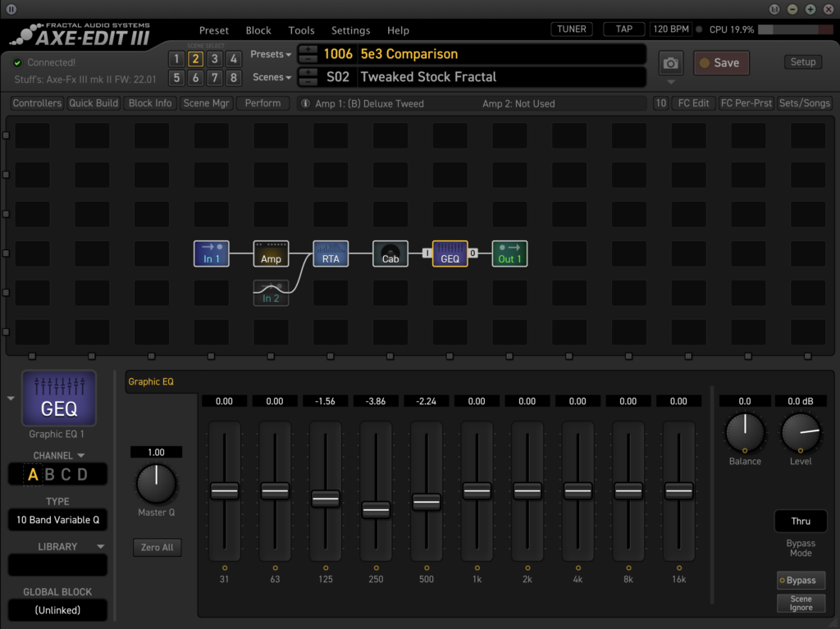840x629 pixels.
Task: Open the Perform view
Action: coord(262,103)
